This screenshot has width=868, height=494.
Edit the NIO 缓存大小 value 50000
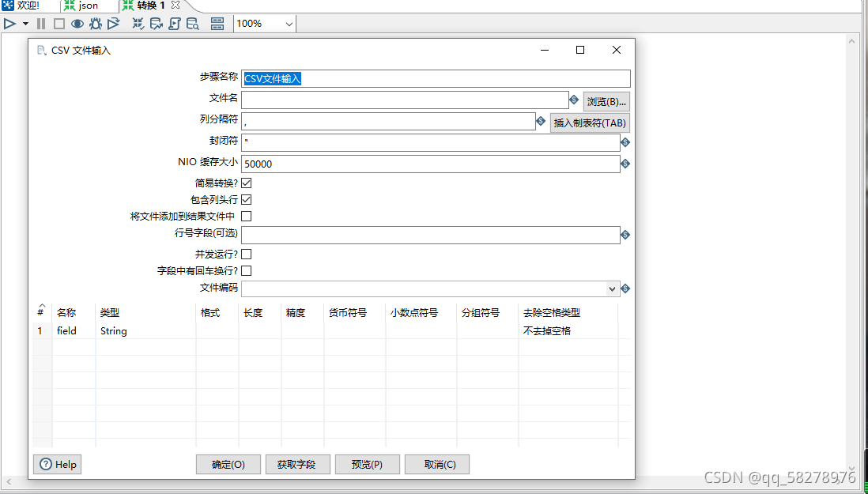click(430, 164)
